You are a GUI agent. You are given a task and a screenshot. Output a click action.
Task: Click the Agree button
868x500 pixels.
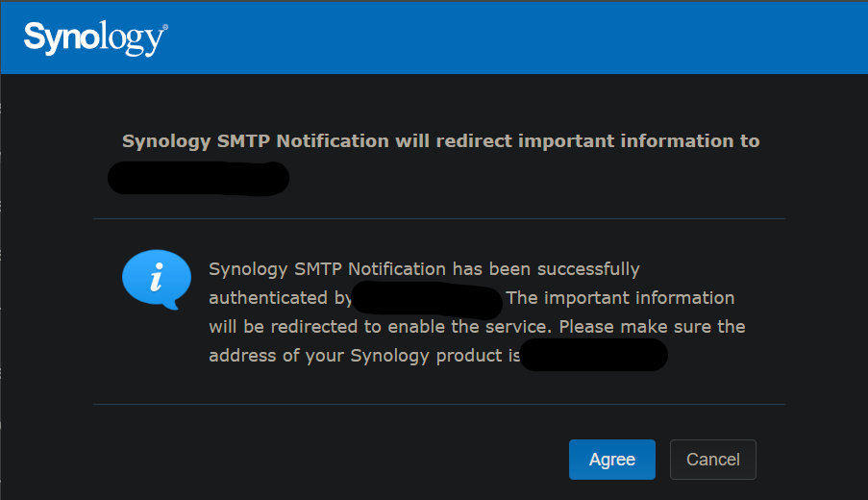click(611, 460)
